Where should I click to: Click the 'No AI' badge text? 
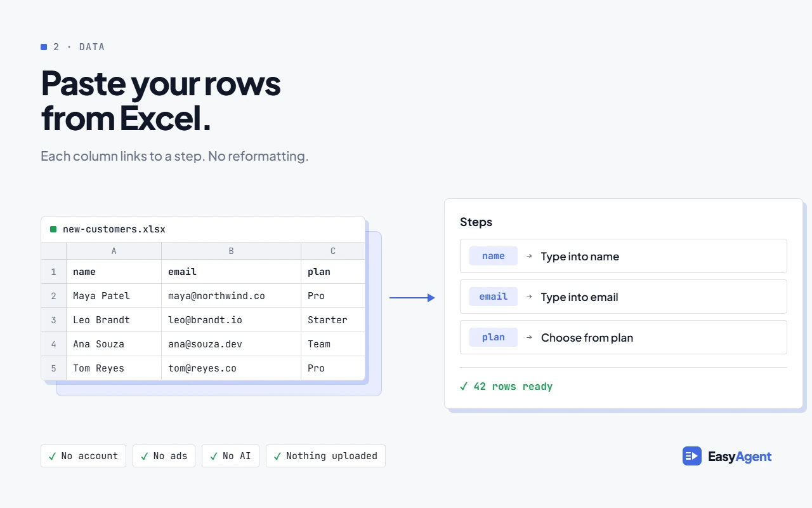point(237,456)
